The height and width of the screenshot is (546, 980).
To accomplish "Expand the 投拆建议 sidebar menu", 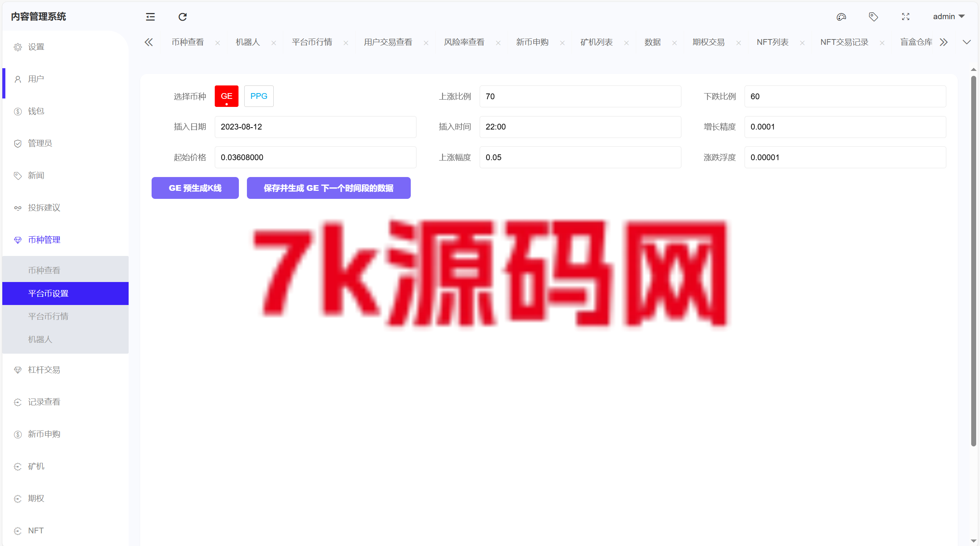I will click(65, 208).
